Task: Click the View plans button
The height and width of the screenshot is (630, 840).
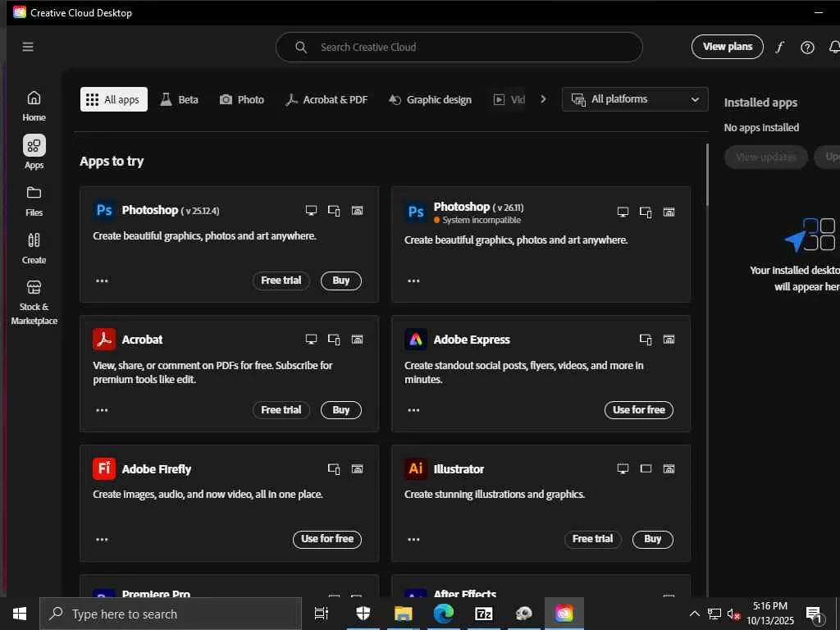Action: pos(728,47)
